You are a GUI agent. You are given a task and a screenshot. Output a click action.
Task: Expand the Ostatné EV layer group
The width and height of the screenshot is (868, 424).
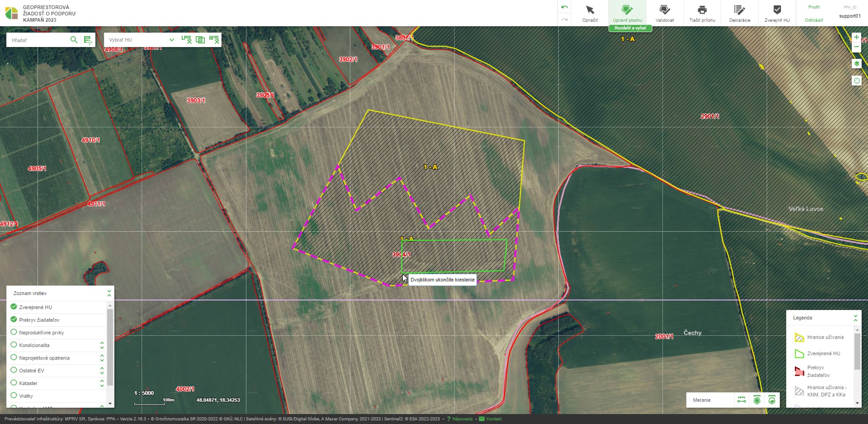point(102,371)
